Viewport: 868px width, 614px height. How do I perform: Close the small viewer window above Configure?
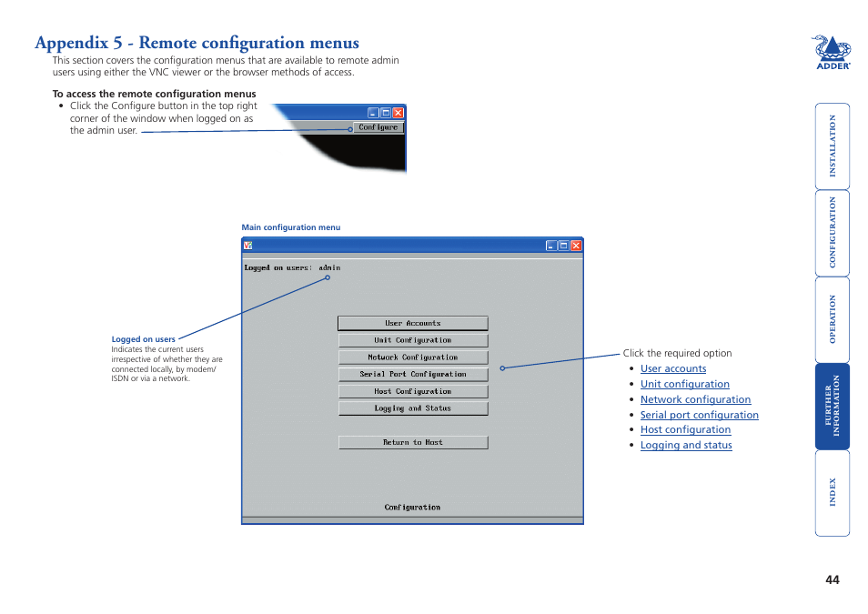(398, 113)
